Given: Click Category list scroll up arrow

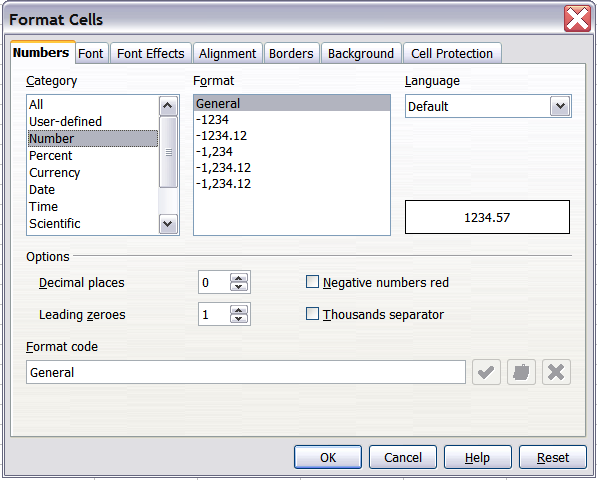Looking at the screenshot, I should pos(168,106).
